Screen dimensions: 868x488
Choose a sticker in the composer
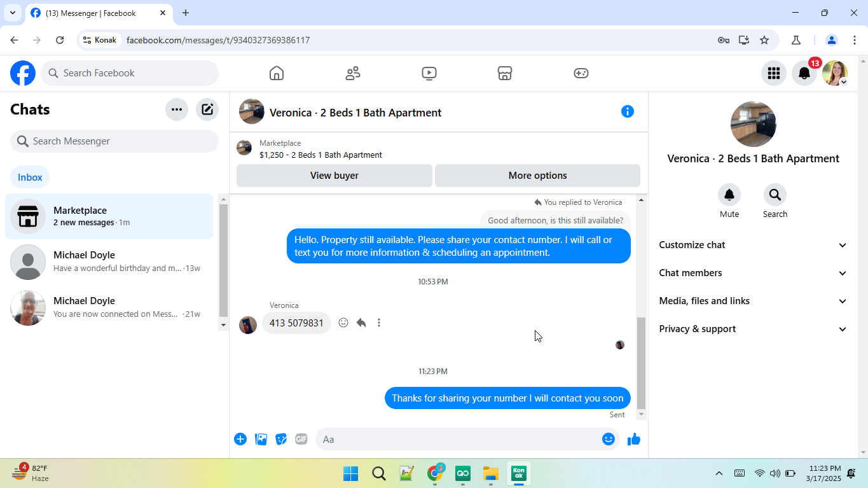coord(281,439)
